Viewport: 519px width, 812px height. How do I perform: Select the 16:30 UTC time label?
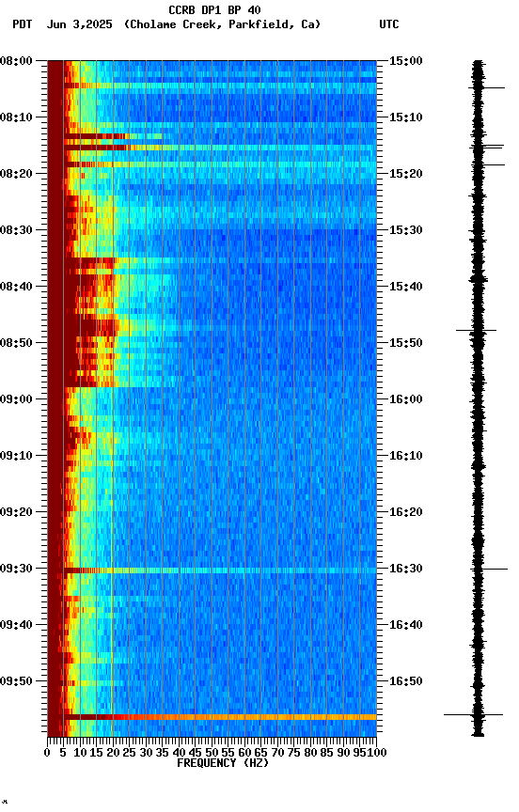405,569
